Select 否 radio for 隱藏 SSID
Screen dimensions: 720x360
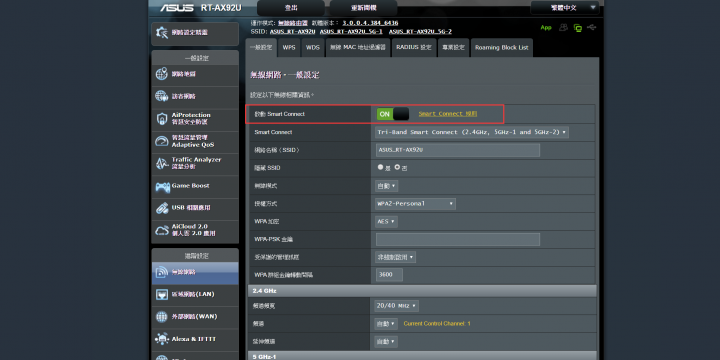tap(397, 168)
